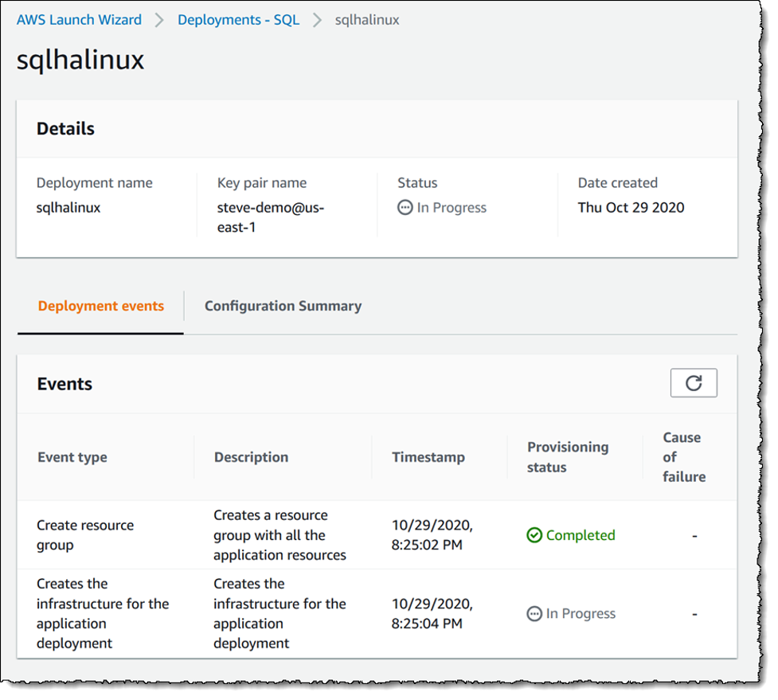
Task: Click In Progress text in Events table
Action: (581, 614)
